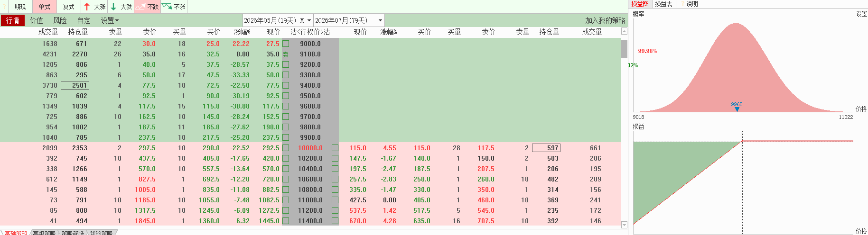Click the yellow question mark help icon at far left
Screen dimensions: 868x235
(x=4, y=7)
